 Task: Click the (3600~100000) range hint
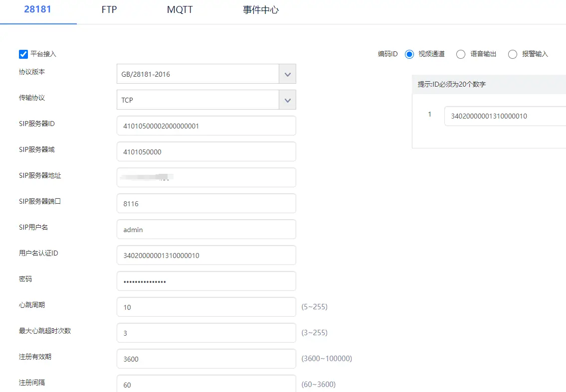coord(327,359)
